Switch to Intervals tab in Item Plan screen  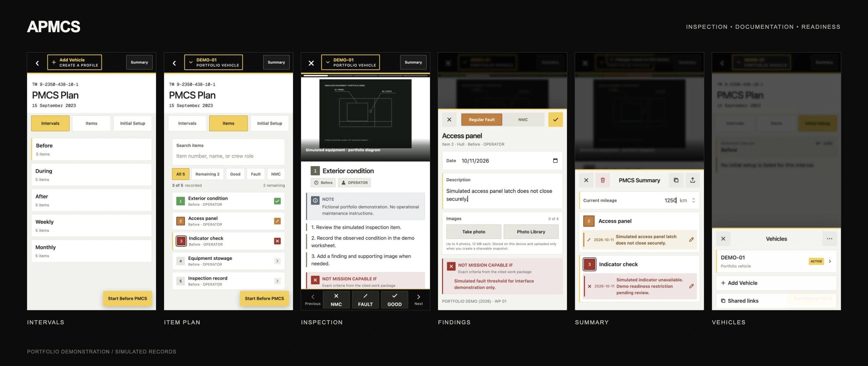[x=187, y=123]
